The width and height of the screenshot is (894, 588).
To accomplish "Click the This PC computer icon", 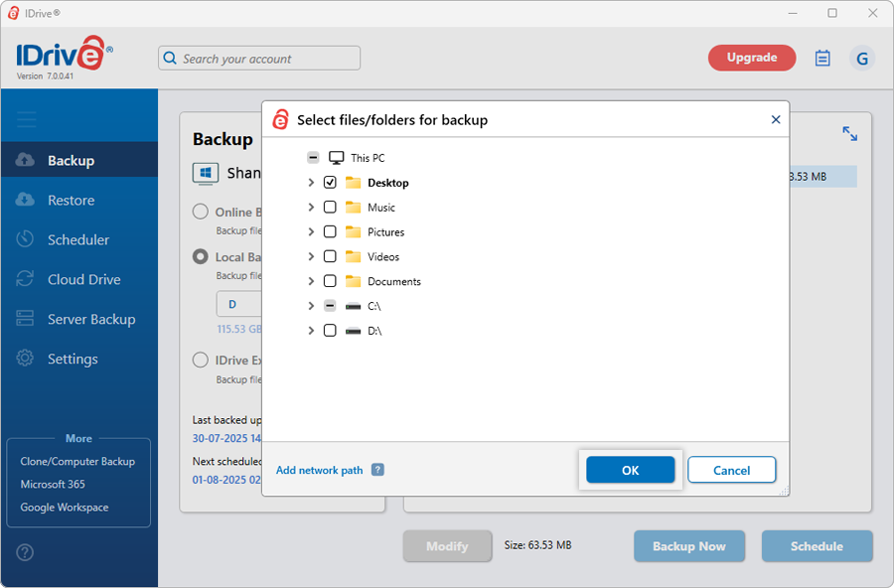I will point(337,157).
